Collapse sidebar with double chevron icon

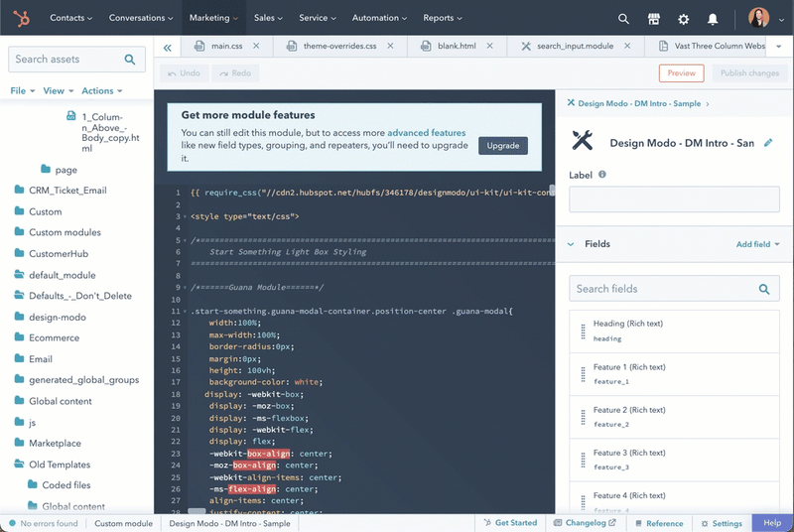coord(168,47)
